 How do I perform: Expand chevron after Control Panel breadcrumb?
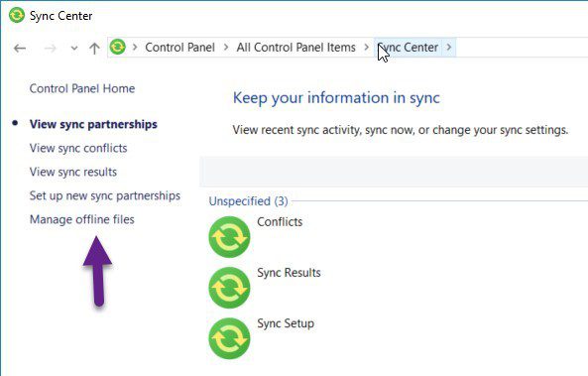click(226, 48)
